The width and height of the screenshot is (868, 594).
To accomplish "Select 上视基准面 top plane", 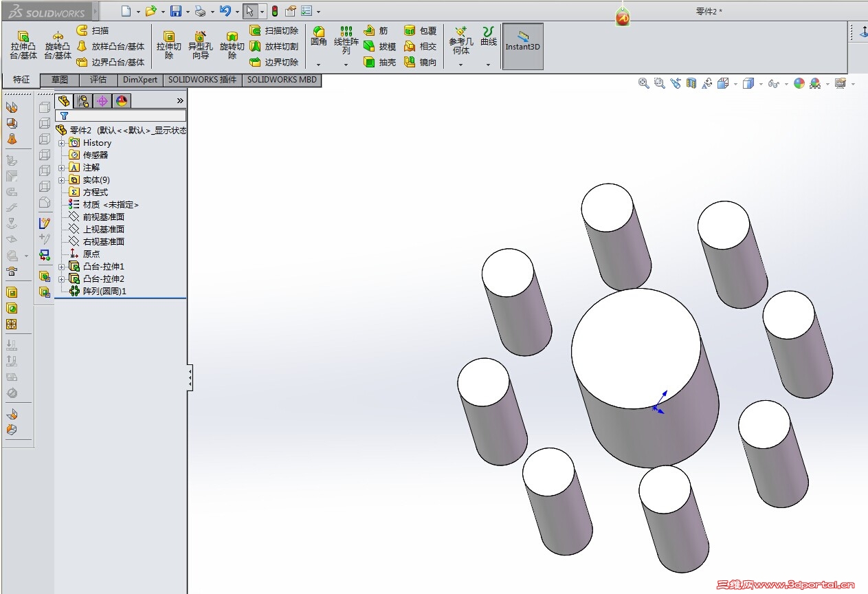I will pyautogui.click(x=96, y=230).
